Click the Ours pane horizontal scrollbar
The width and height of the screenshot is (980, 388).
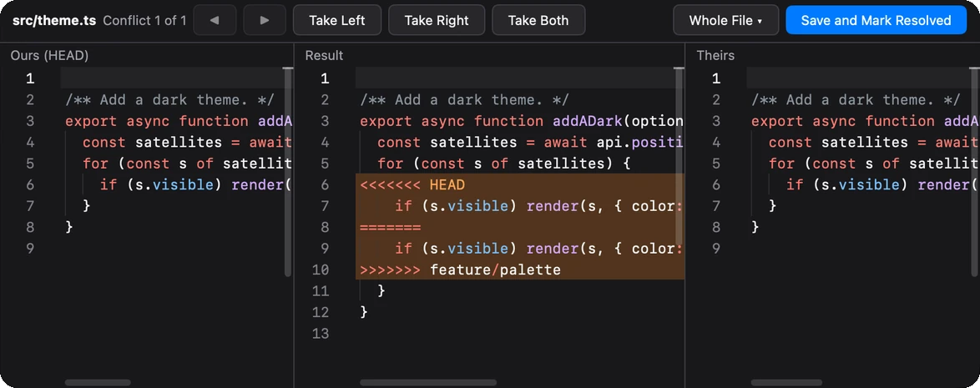98,382
